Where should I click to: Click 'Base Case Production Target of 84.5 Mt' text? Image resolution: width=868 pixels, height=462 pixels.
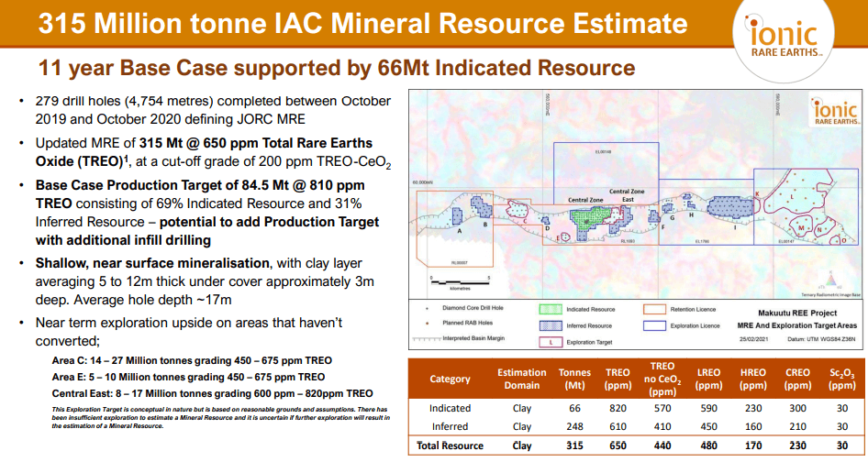[x=200, y=185]
